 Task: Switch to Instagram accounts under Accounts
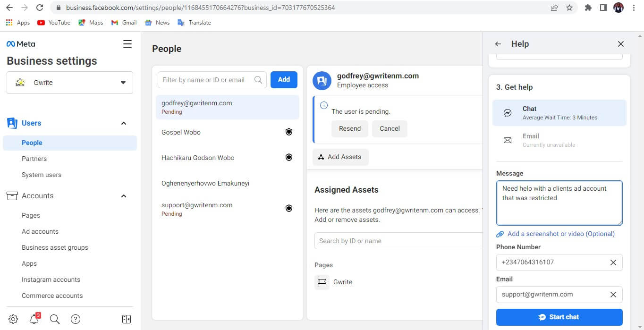point(51,279)
